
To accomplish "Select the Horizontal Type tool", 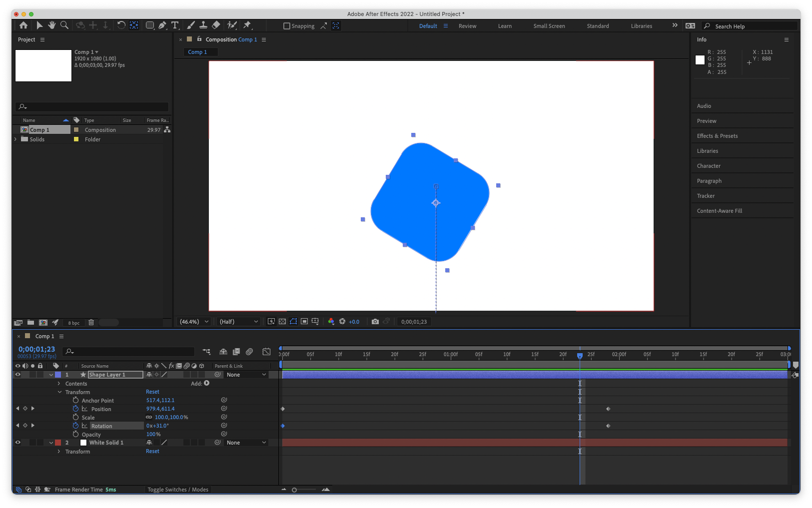I will click(x=175, y=25).
